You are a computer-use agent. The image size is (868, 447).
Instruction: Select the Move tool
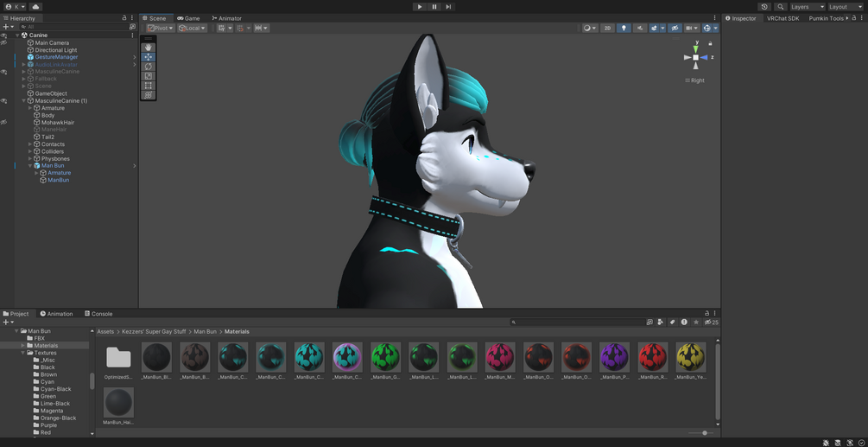[149, 56]
